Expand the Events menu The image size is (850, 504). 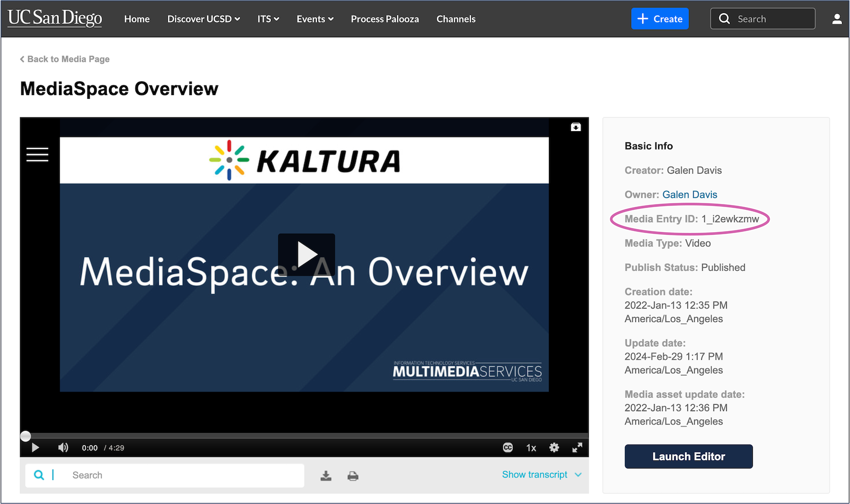tap(315, 19)
